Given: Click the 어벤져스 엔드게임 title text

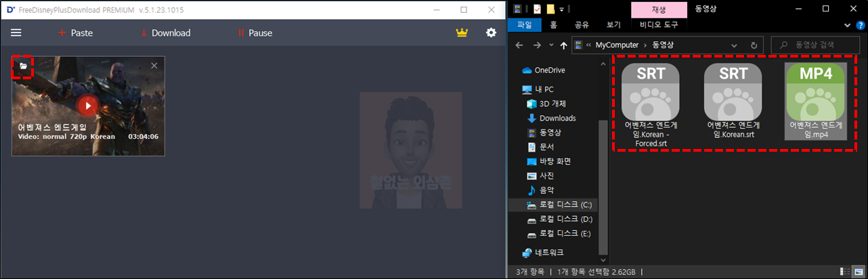Looking at the screenshot, I should 53,127.
